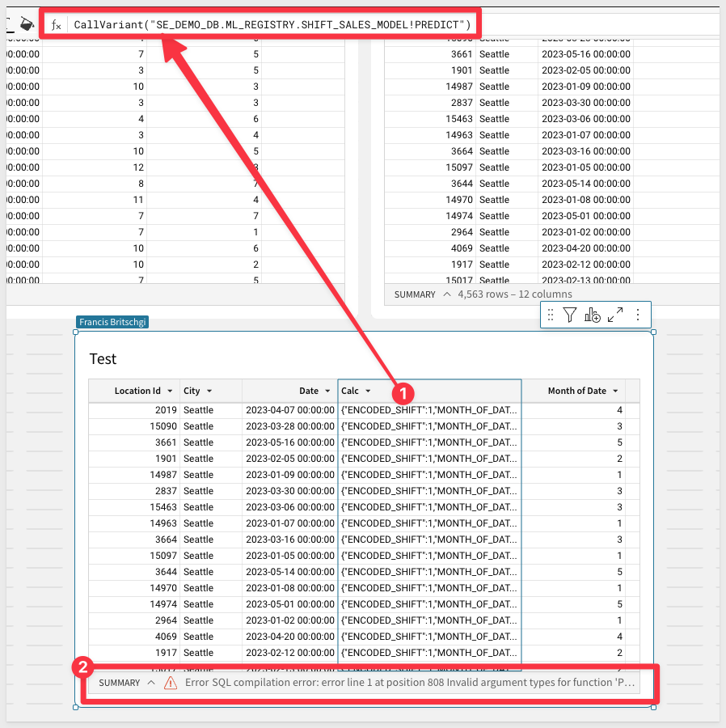Image resolution: width=726 pixels, height=728 pixels.
Task: Click date 2023-04-20 in the upper right table
Action: (586, 248)
